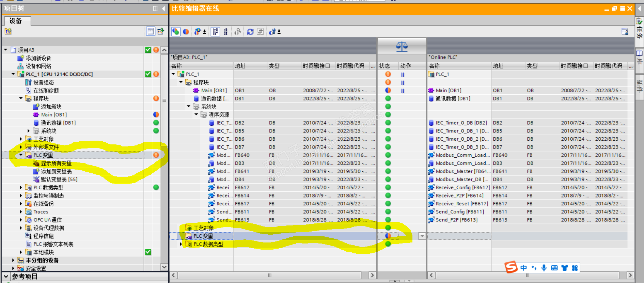Select Modbus_Master [FB641] row in Online PLC pane
Screen dimensions: 644x283
[527, 171]
